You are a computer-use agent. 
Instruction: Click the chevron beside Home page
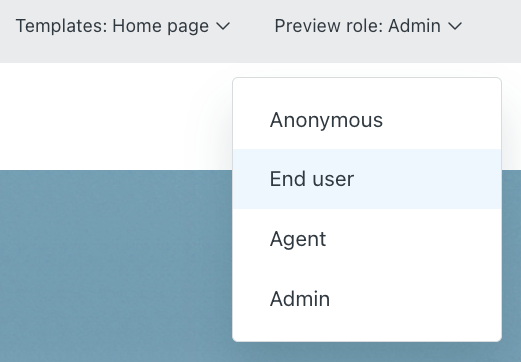[223, 26]
